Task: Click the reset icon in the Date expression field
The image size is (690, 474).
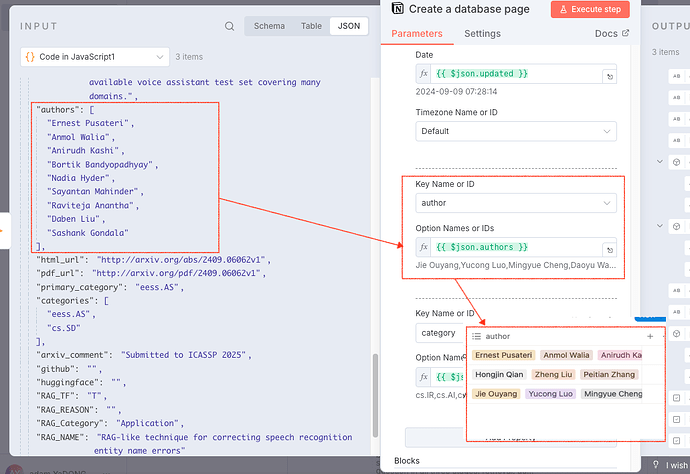Action: pyautogui.click(x=610, y=75)
